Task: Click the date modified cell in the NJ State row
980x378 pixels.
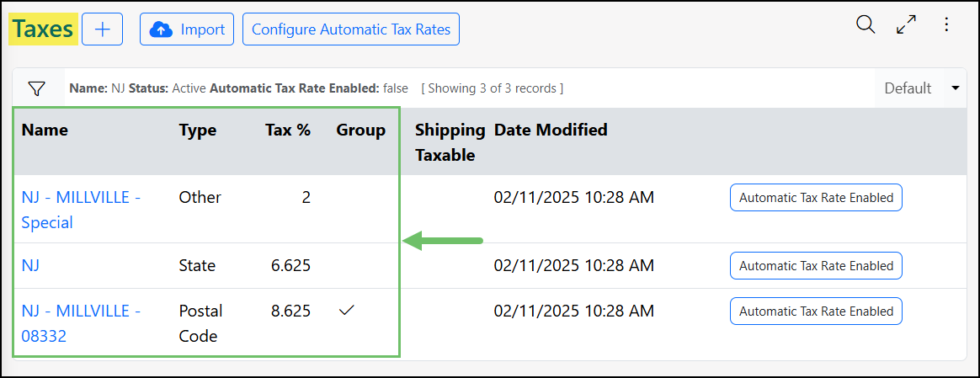Action: tap(573, 265)
